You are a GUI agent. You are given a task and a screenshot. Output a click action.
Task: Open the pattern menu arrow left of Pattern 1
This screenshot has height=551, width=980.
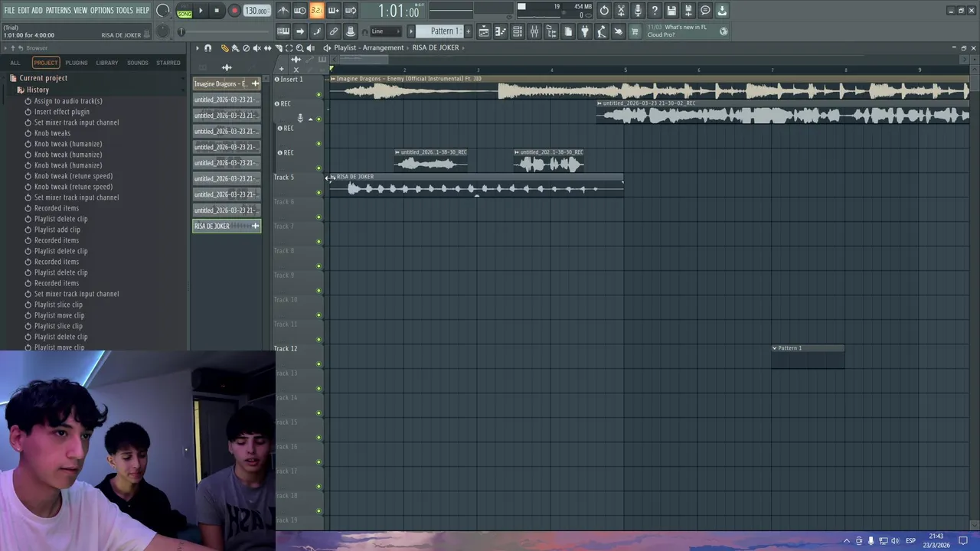click(x=410, y=31)
